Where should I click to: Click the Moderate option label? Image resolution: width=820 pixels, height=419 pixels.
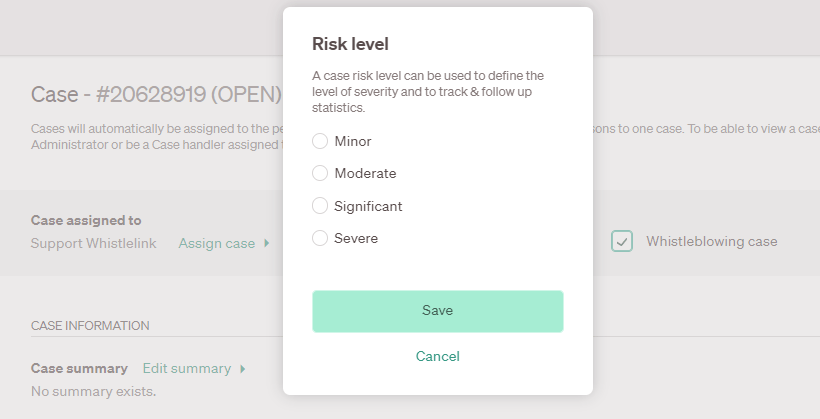tap(365, 173)
